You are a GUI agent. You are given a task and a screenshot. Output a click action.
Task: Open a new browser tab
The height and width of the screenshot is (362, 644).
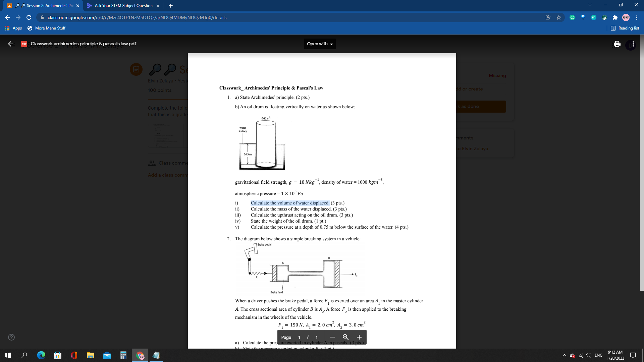[x=171, y=6]
